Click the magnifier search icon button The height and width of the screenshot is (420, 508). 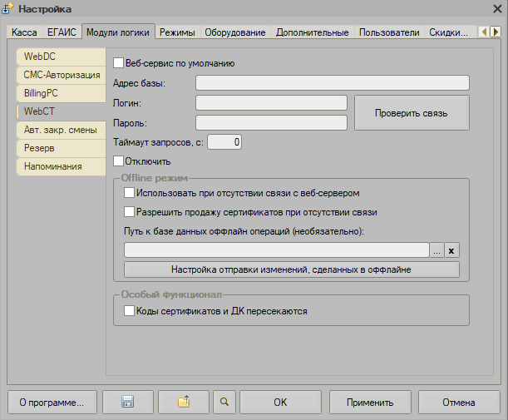[223, 403]
